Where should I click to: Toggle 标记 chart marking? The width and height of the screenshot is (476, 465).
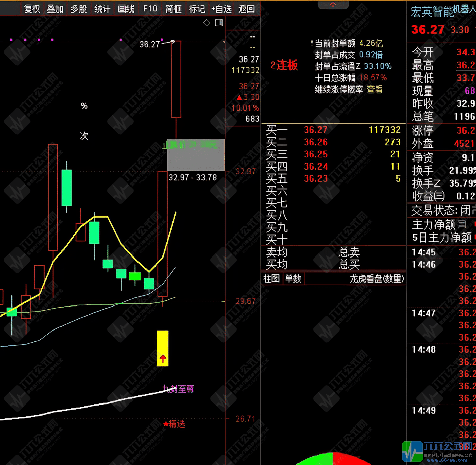coord(197,9)
